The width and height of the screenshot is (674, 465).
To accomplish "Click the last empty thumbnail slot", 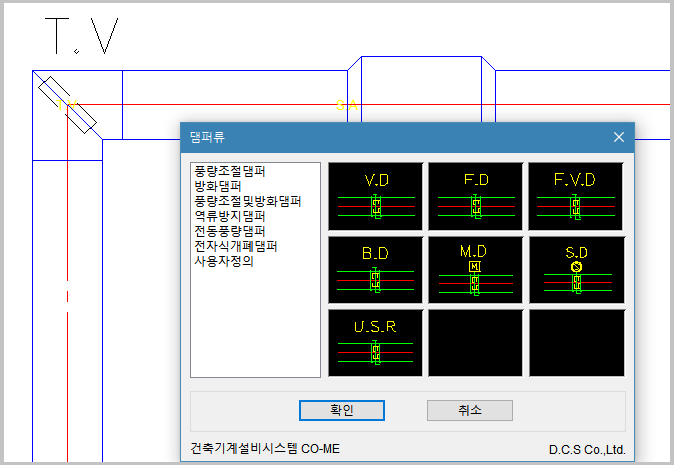I will point(576,343).
